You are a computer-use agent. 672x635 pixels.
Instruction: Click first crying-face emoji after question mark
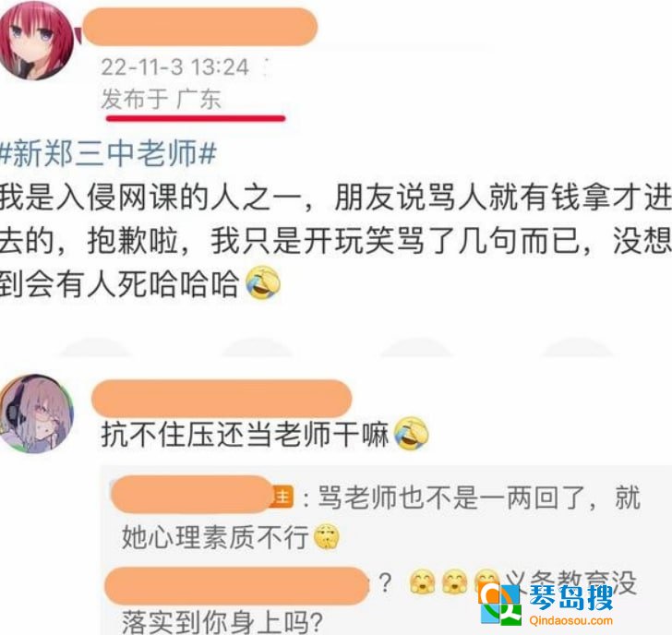pyautogui.click(x=423, y=582)
